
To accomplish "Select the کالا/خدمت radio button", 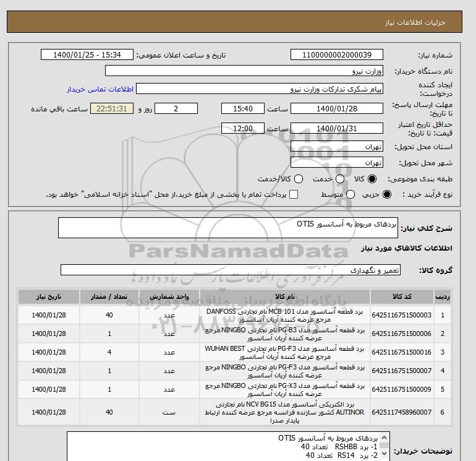I will pyautogui.click(x=299, y=179).
